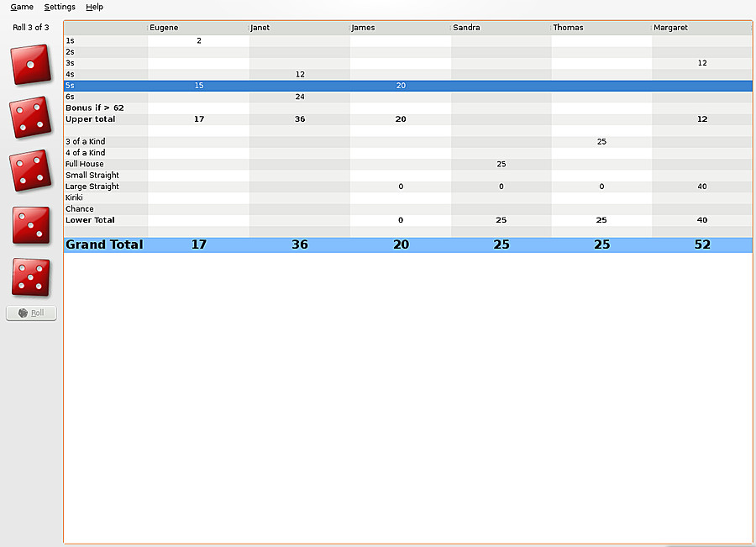Select the Small Straight row

(x=105, y=176)
